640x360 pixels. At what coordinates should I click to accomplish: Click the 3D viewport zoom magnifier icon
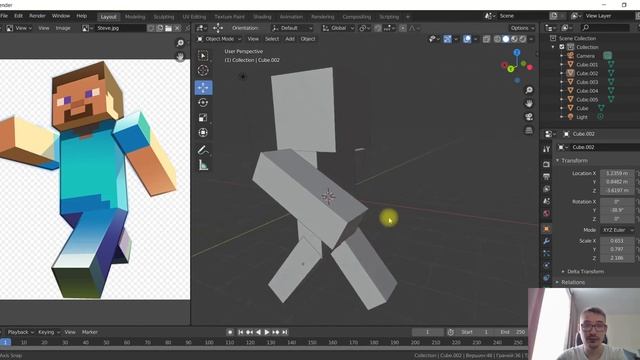529,90
